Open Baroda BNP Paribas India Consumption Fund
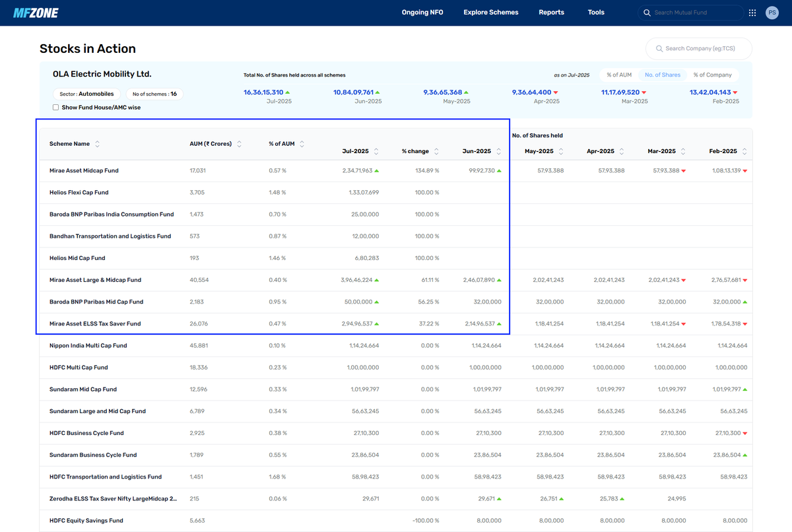 (x=112, y=214)
